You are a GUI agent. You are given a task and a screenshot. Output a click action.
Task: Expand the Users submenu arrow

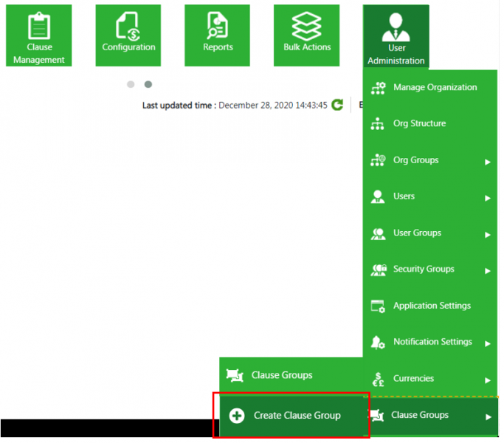[487, 198]
